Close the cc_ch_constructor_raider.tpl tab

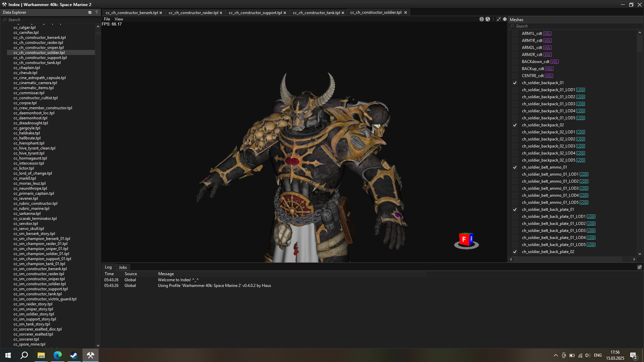[x=221, y=13]
